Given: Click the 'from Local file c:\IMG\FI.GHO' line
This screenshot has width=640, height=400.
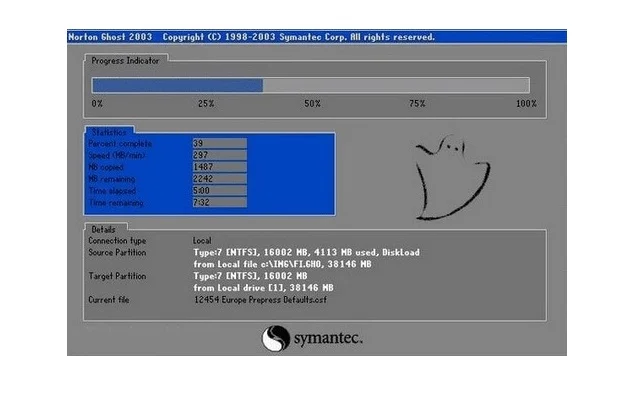Looking at the screenshot, I should tap(282, 264).
